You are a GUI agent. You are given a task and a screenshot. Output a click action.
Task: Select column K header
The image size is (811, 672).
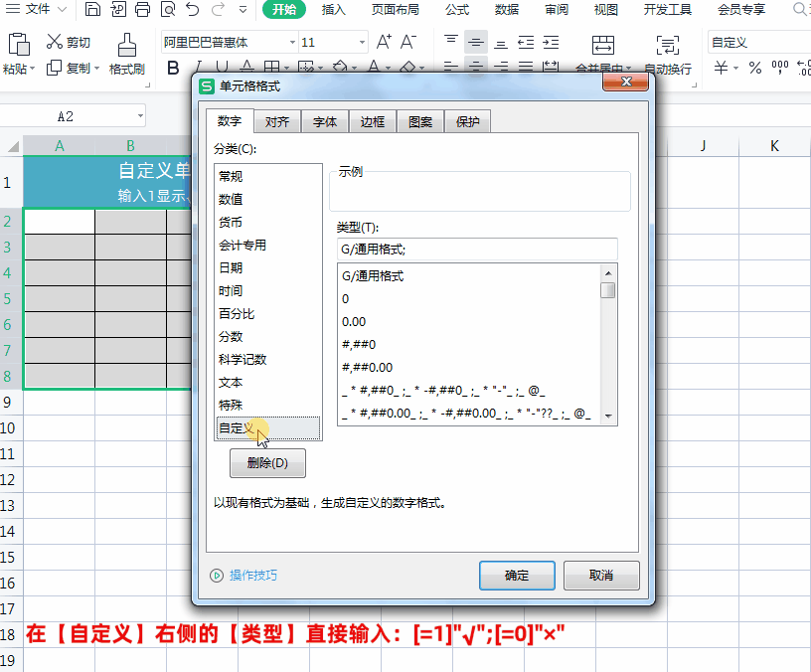(774, 146)
